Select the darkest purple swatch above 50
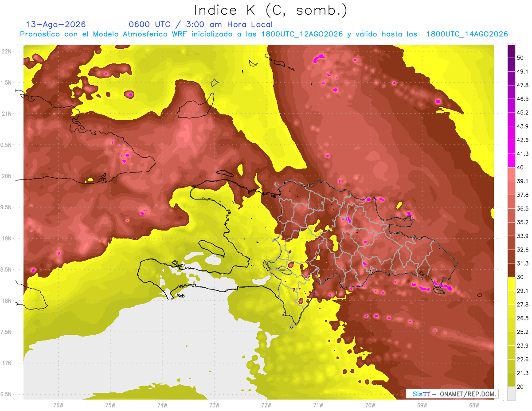 [x=511, y=51]
